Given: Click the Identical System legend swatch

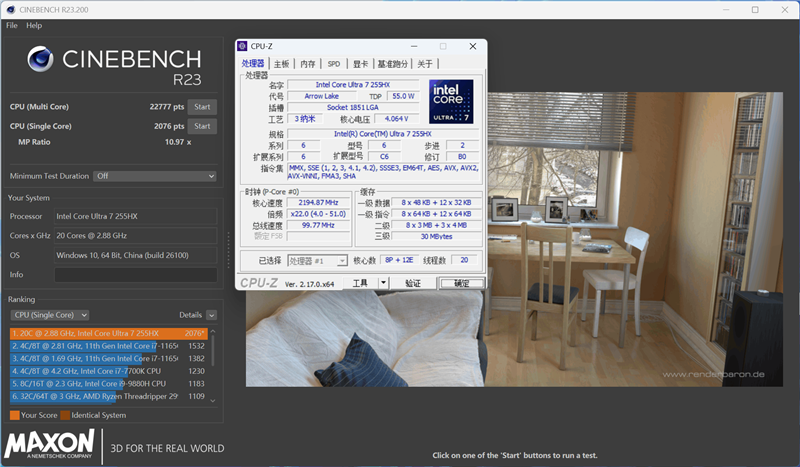Looking at the screenshot, I should pyautogui.click(x=65, y=415).
